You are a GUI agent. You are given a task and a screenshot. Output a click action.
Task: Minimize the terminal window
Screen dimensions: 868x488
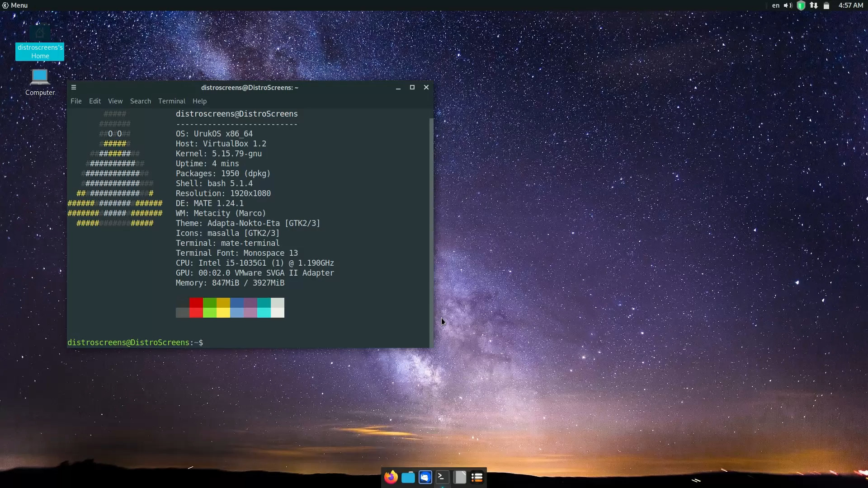click(x=398, y=88)
